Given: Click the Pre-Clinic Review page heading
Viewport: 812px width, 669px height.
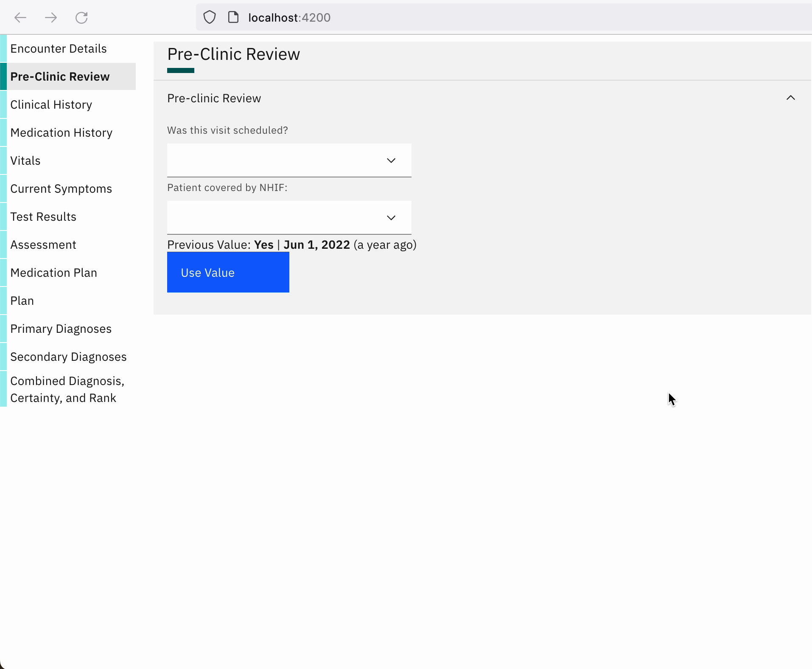Looking at the screenshot, I should pyautogui.click(x=233, y=54).
